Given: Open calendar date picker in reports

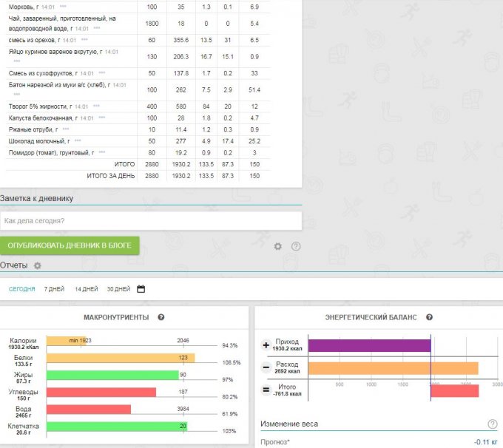Looking at the screenshot, I should (x=141, y=289).
